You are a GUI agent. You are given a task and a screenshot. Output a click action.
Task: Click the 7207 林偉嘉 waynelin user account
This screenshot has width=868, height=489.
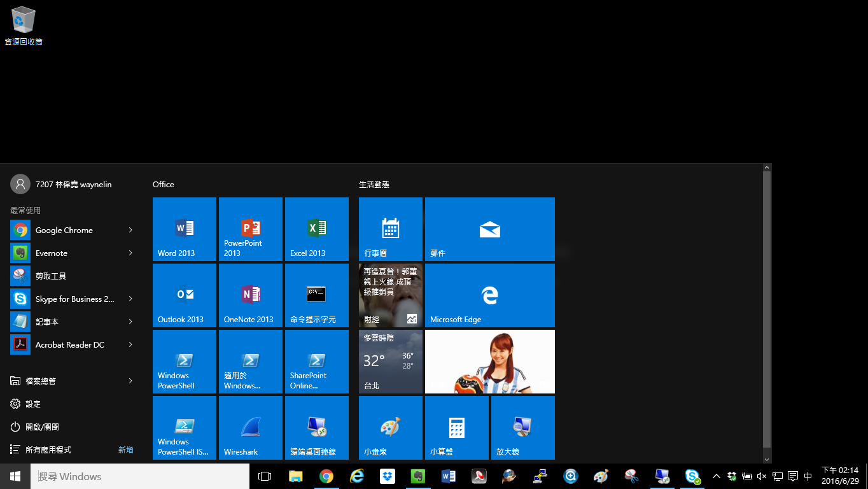pos(61,184)
